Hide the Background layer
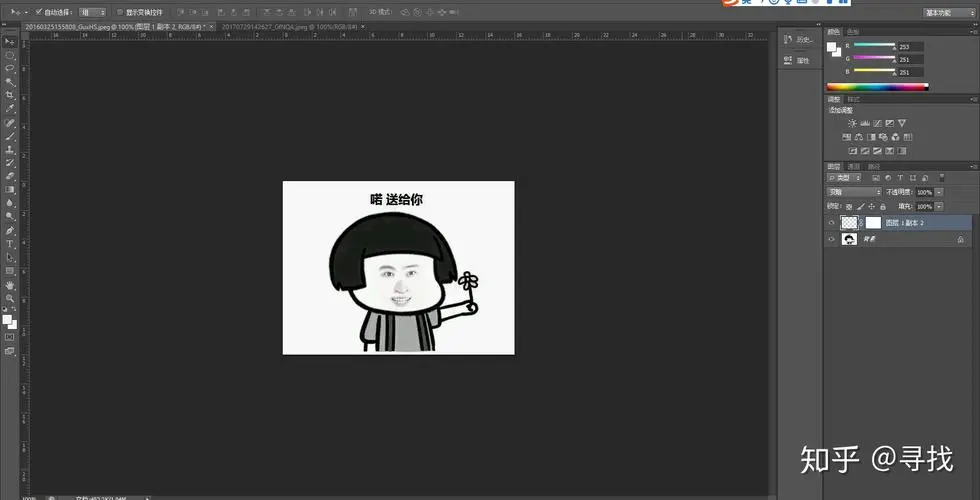The width and height of the screenshot is (980, 500). coord(831,239)
